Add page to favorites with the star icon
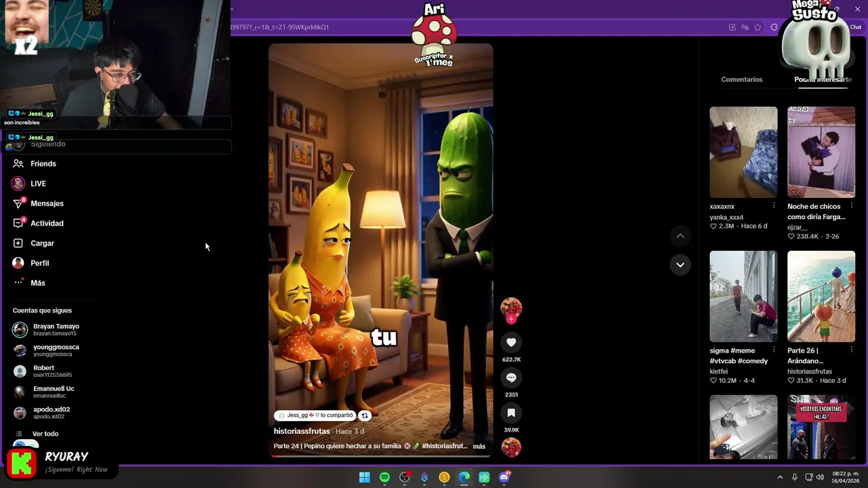The image size is (868, 488). tap(757, 27)
